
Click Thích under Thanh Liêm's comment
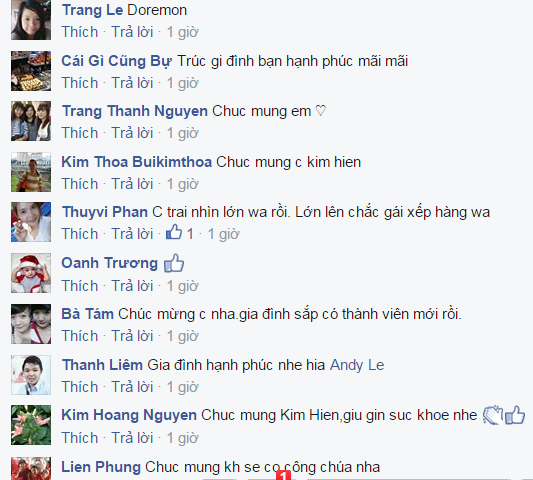pos(80,387)
